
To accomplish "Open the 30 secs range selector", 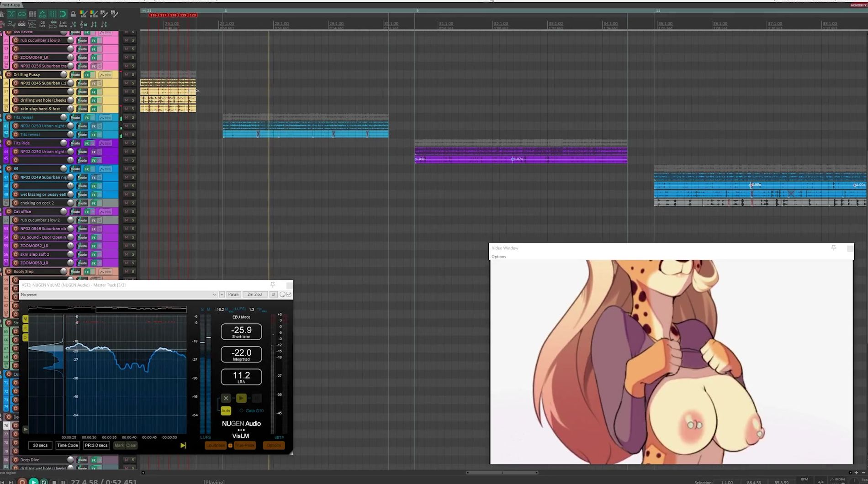I will [x=40, y=445].
